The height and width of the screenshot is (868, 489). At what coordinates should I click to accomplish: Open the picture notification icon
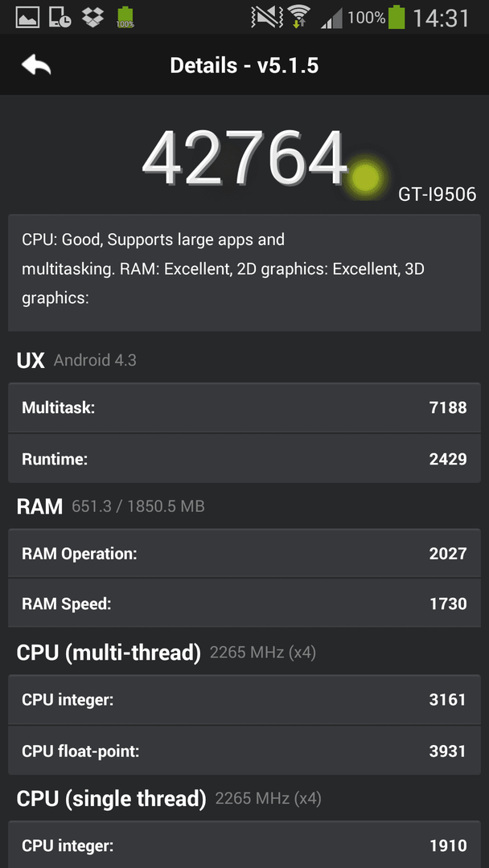pyautogui.click(x=27, y=18)
